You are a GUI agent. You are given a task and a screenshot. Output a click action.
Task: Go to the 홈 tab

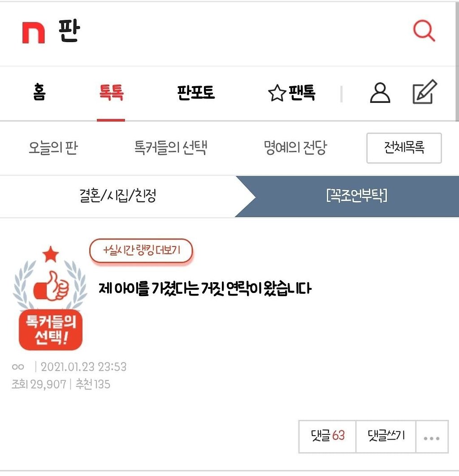point(39,92)
